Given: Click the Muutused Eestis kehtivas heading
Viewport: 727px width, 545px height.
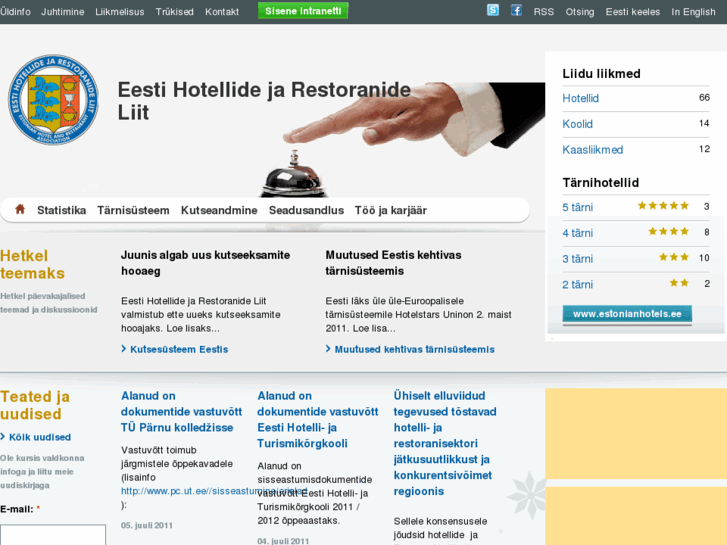Looking at the screenshot, I should pyautogui.click(x=393, y=263).
